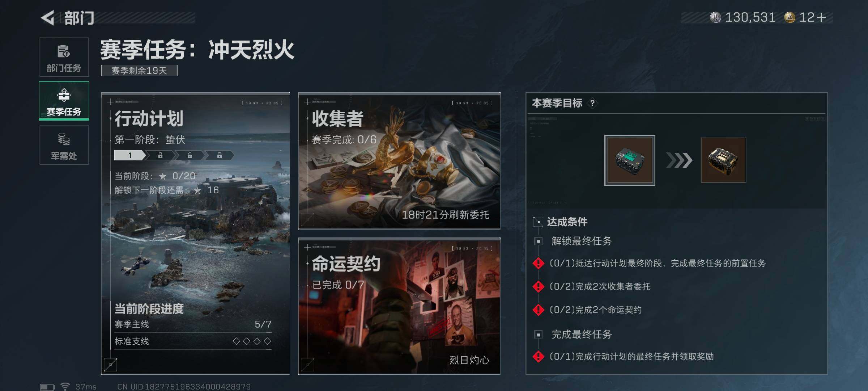Select the 赛季任务 sidebar tab
This screenshot has width=868, height=391.
coord(64,101)
